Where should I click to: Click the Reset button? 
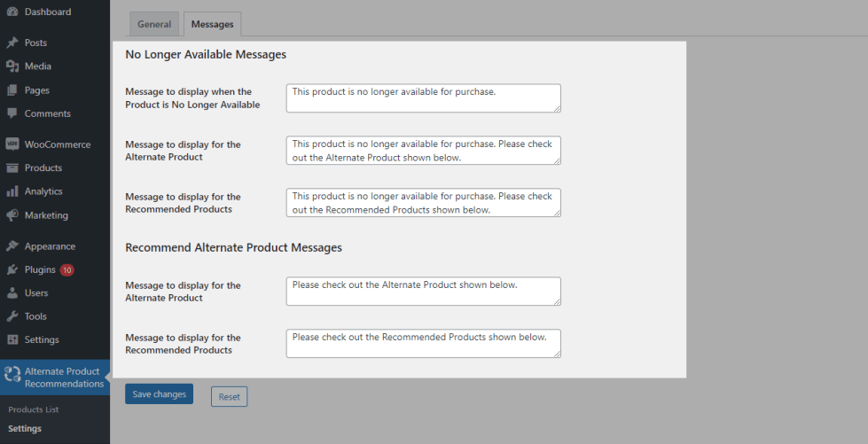pyautogui.click(x=229, y=396)
